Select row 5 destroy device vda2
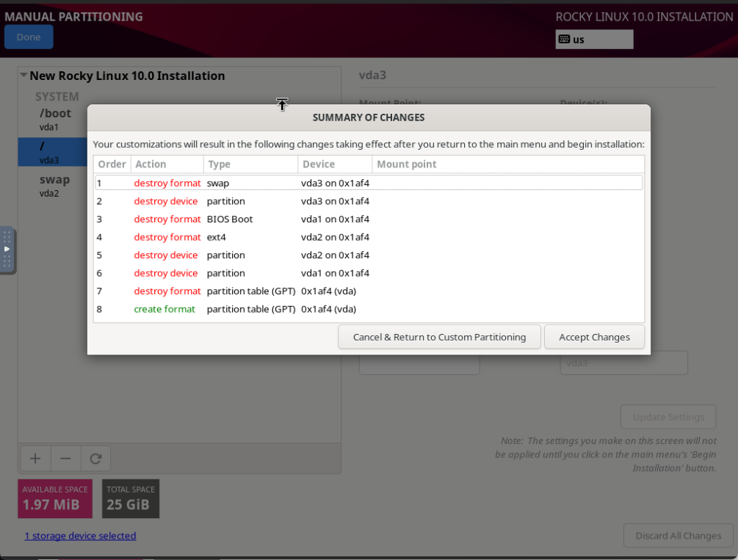 coord(369,255)
